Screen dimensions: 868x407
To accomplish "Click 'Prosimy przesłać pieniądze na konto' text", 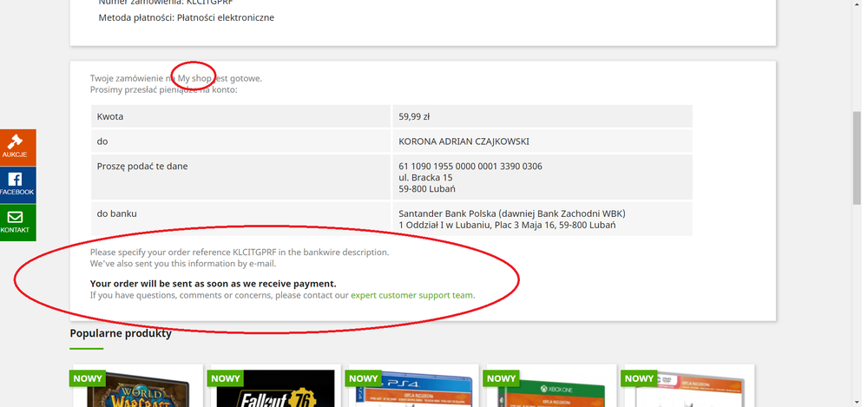I will (x=164, y=89).
